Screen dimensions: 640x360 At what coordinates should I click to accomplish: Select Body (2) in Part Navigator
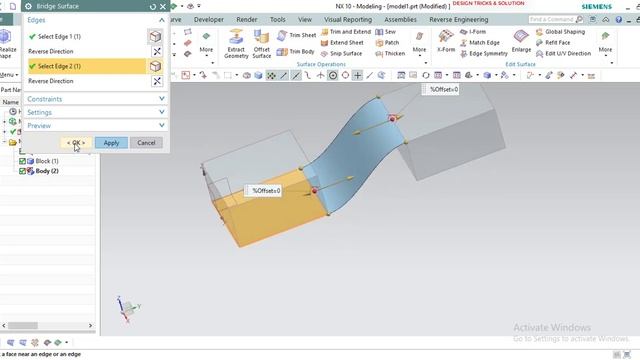[47, 171]
